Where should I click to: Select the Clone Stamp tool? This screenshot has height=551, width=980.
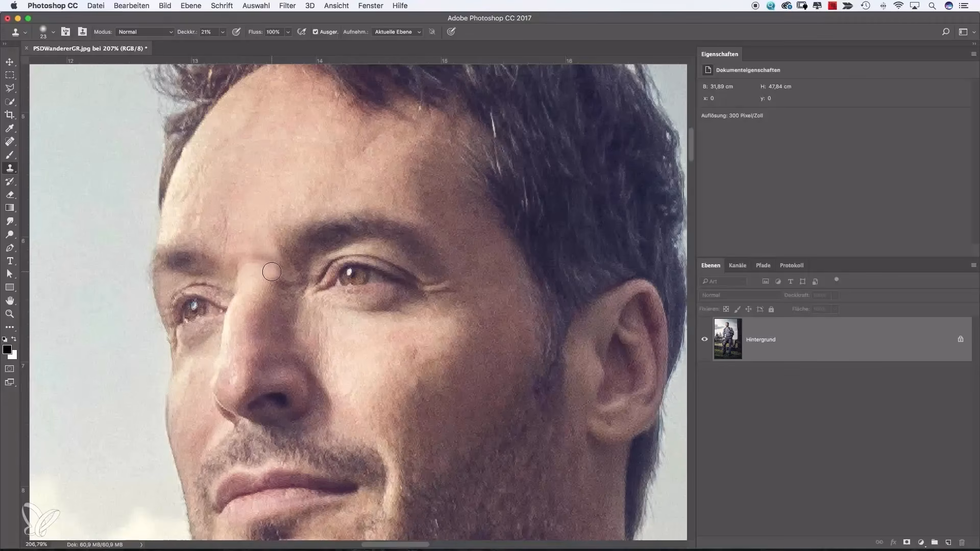tap(10, 168)
